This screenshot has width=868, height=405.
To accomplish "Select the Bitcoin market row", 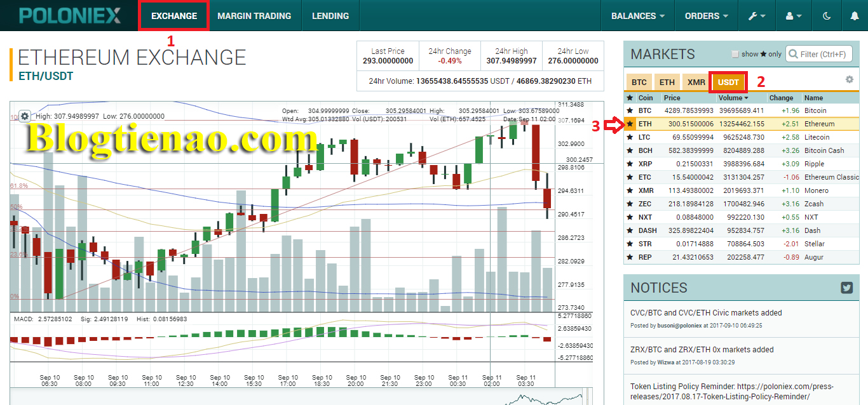I will [742, 110].
